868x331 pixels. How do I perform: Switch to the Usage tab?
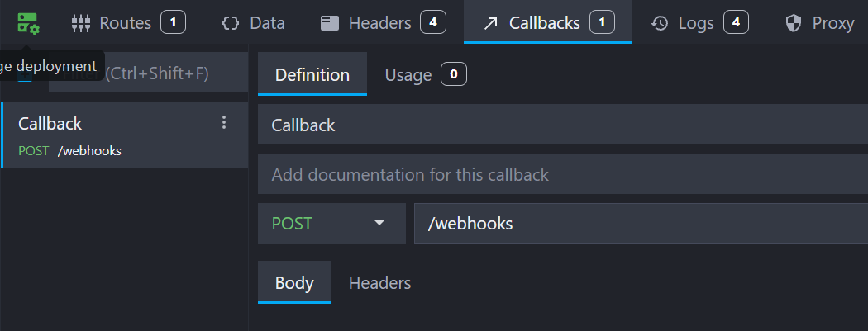(408, 75)
